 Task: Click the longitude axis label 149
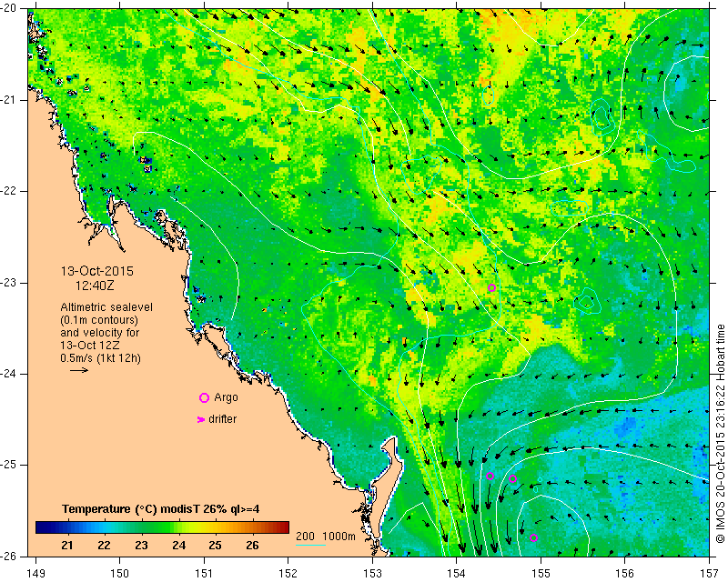click(35, 574)
